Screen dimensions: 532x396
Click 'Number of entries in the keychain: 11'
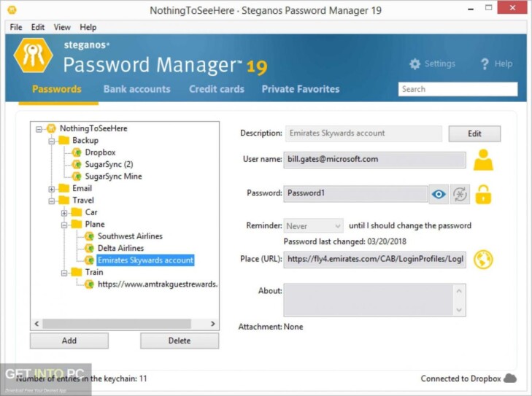(x=82, y=378)
